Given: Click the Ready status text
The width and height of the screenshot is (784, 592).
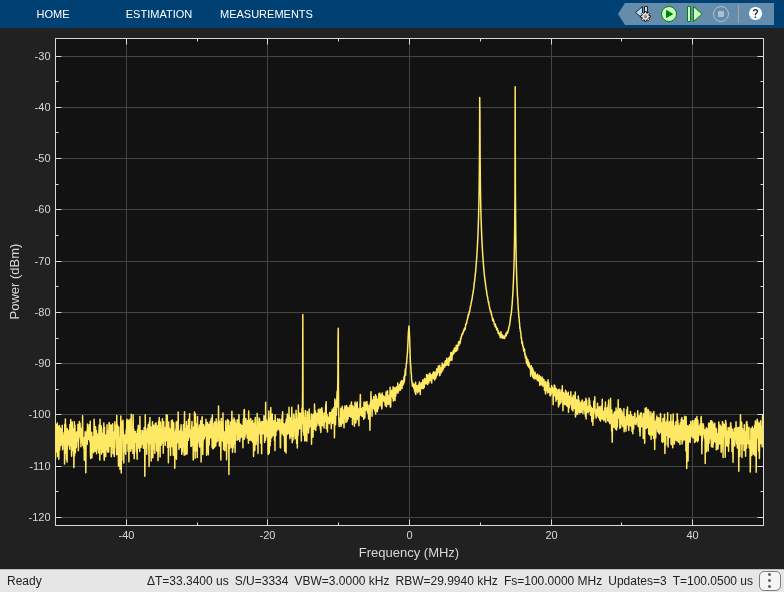Looking at the screenshot, I should point(24,580).
